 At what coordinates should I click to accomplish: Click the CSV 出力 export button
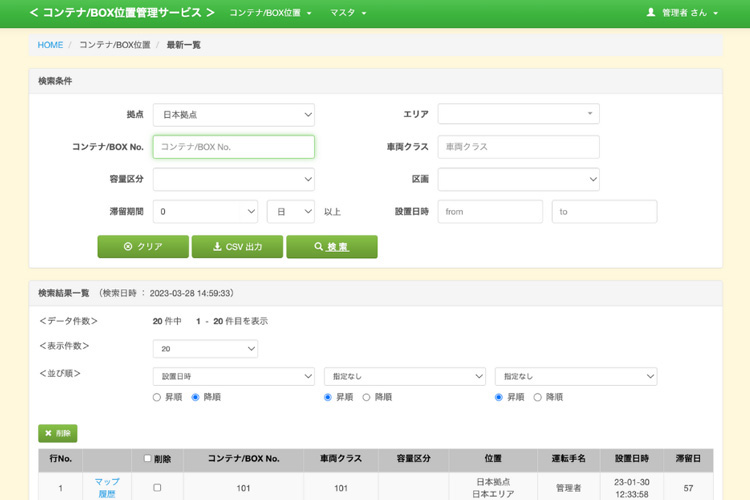pos(237,247)
